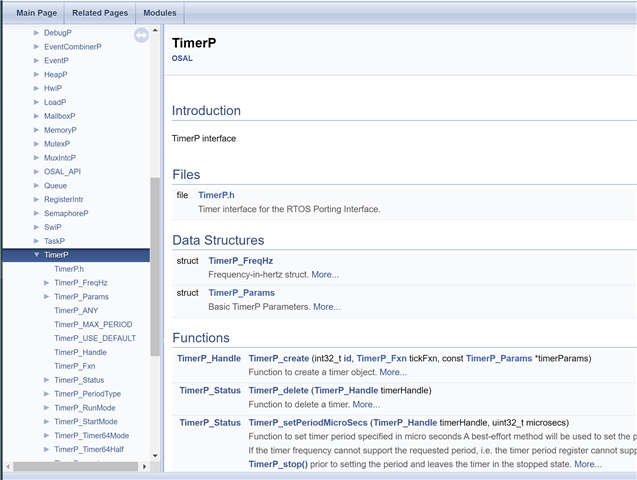637x480 pixels.
Task: Click More link after create timer description
Action: pyautogui.click(x=393, y=372)
